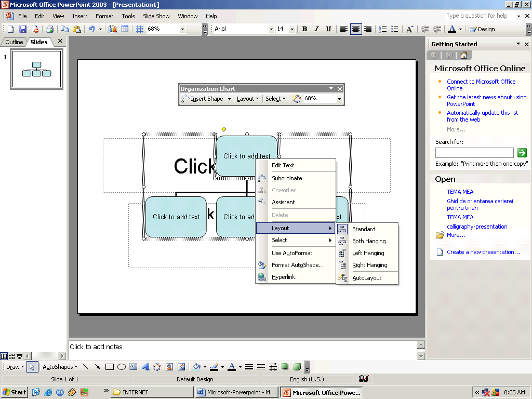This screenshot has width=532, height=399.
Task: Expand the Insert Shape dropdown arrow
Action: click(229, 99)
